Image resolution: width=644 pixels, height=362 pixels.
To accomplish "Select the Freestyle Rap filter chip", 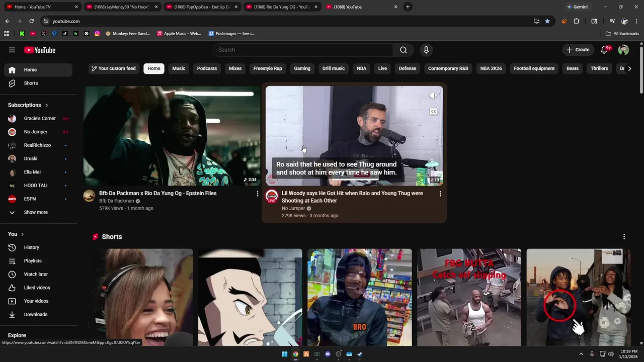I will pos(268,68).
